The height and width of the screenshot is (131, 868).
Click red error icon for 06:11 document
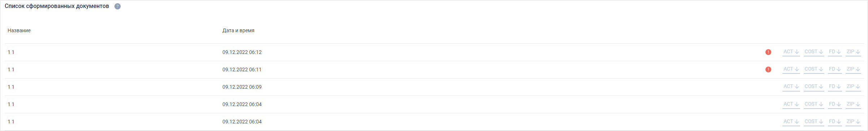point(768,69)
